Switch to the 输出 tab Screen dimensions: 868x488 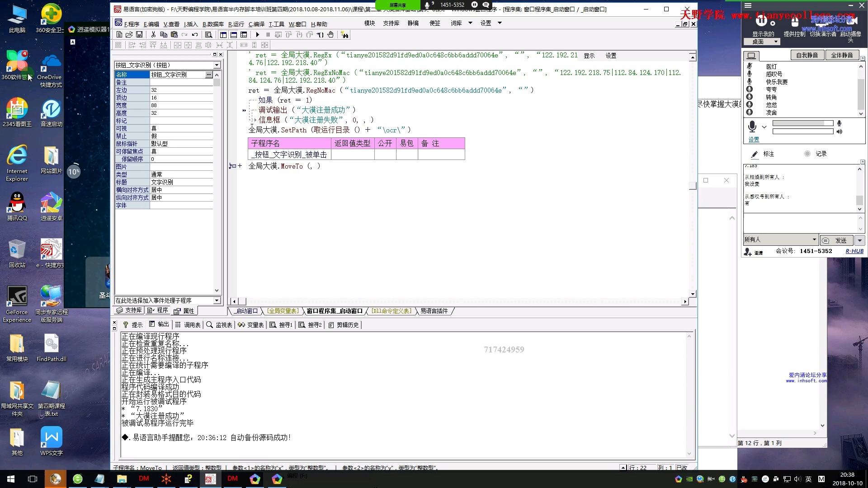(159, 324)
